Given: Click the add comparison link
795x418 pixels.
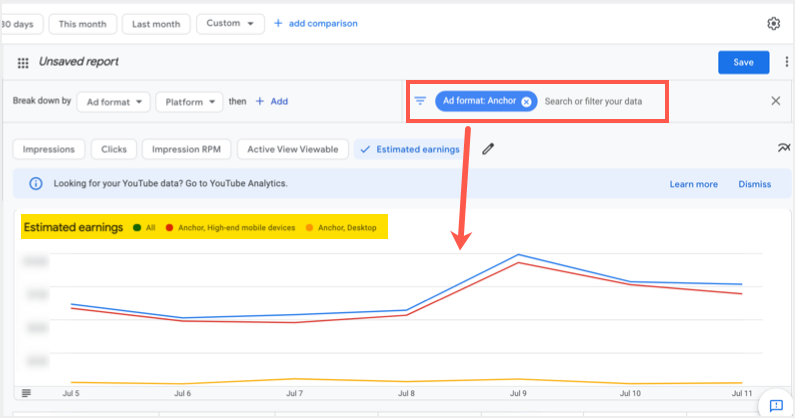Looking at the screenshot, I should pyautogui.click(x=323, y=23).
